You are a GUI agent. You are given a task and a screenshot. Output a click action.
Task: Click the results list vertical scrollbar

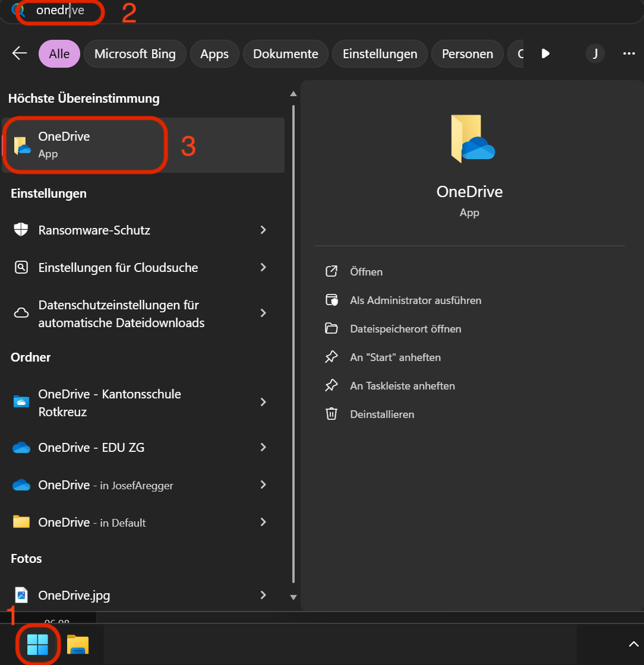pyautogui.click(x=293, y=344)
